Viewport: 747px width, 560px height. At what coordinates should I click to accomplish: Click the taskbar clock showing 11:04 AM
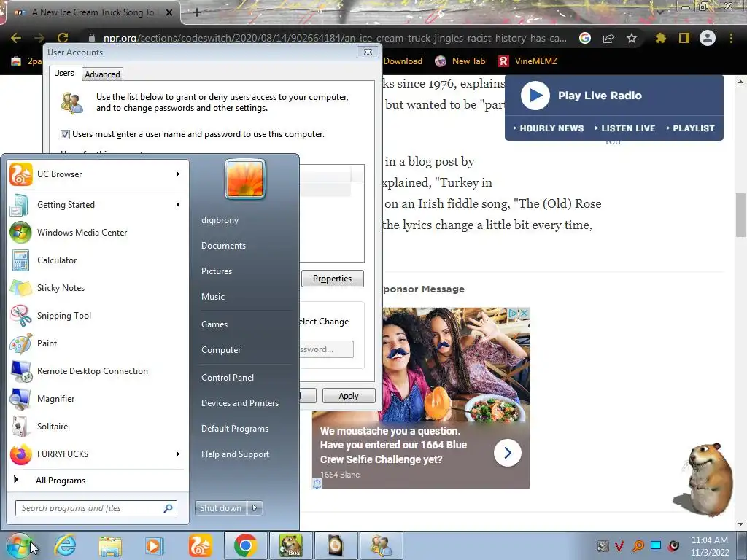[x=710, y=545]
